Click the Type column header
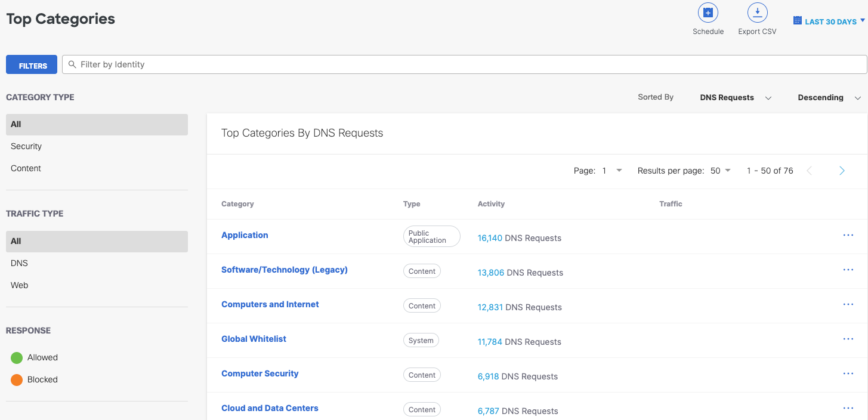 tap(412, 204)
